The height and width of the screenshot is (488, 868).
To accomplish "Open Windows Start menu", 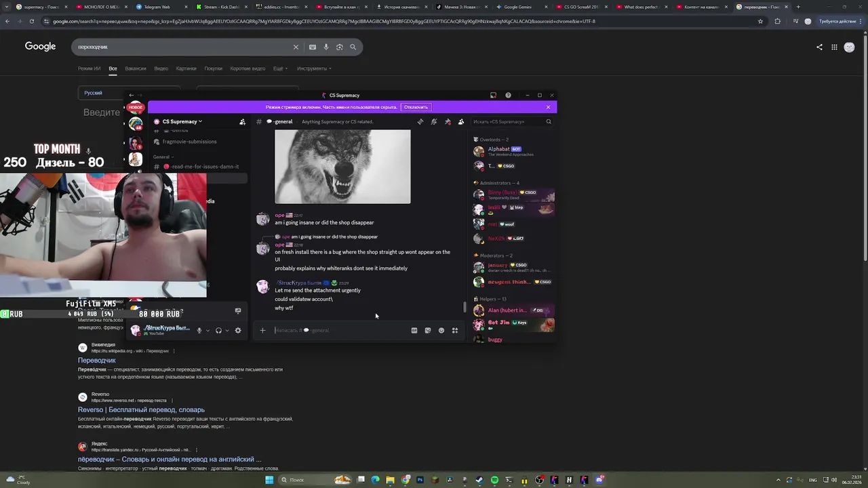I will [269, 480].
